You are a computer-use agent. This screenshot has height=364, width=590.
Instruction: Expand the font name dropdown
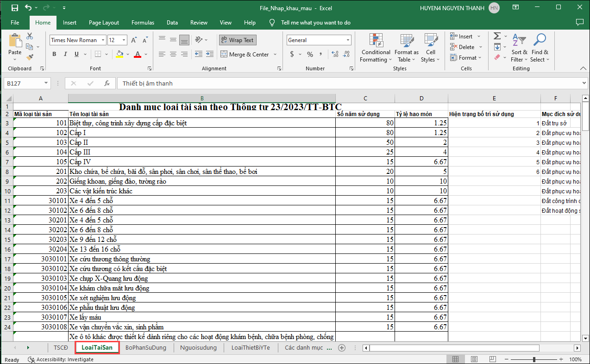tap(102, 40)
